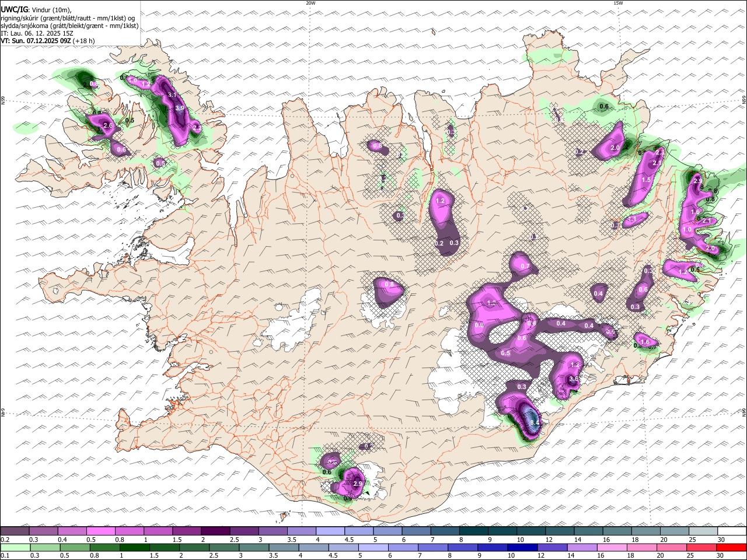Click the UWC/IG Vindur (10m) title line
Screen dimensions: 747x560
(x=36, y=9)
